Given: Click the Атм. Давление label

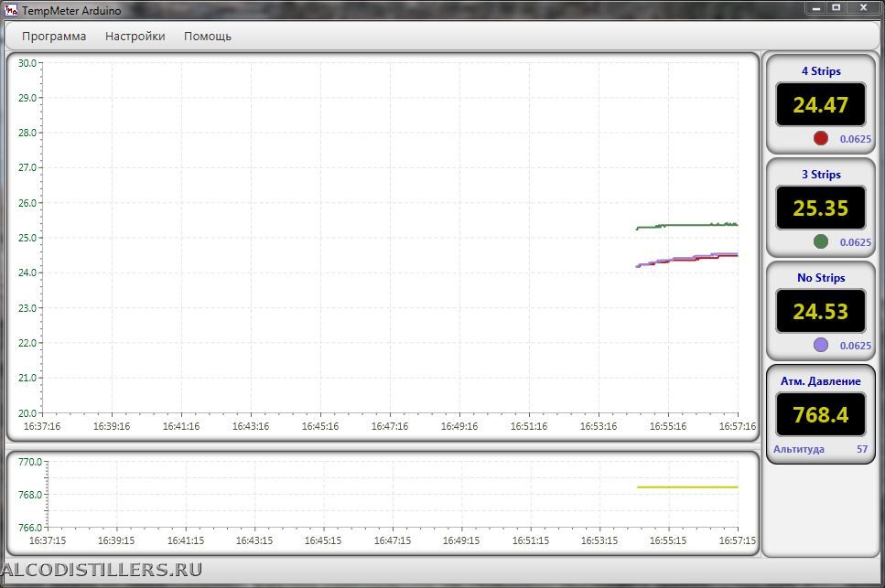Looking at the screenshot, I should tap(821, 381).
